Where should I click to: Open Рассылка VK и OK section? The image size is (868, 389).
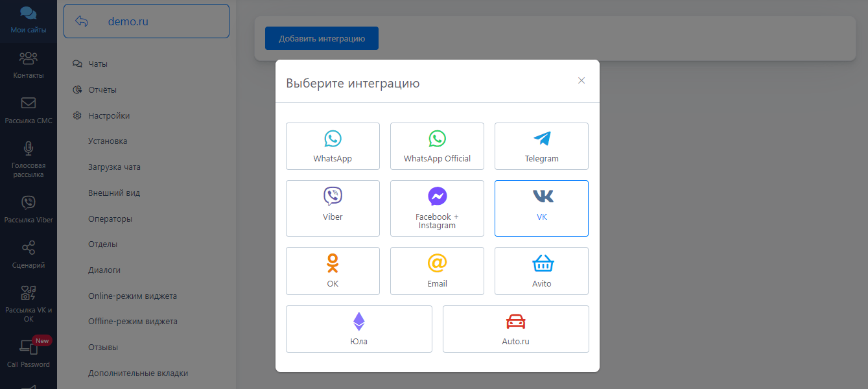coord(29,304)
